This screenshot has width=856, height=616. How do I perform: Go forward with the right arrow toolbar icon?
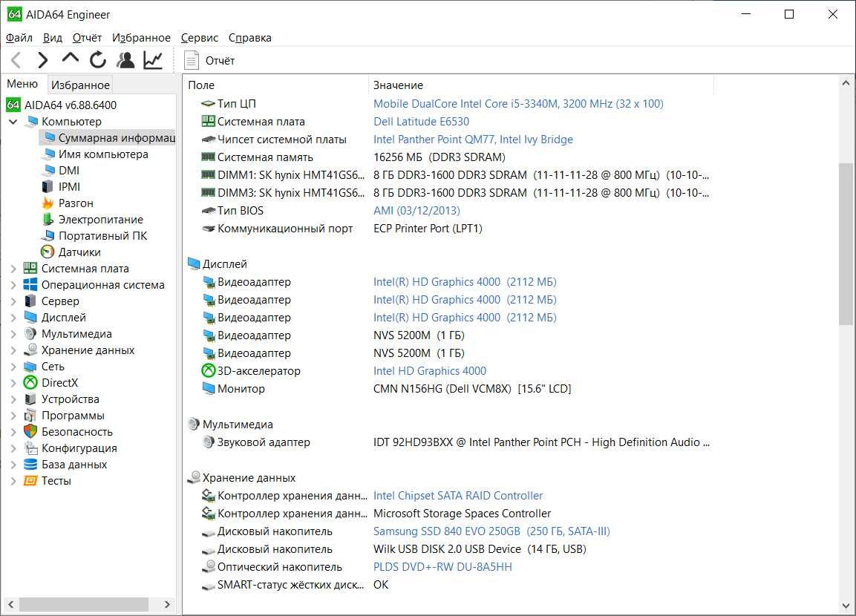[x=42, y=60]
